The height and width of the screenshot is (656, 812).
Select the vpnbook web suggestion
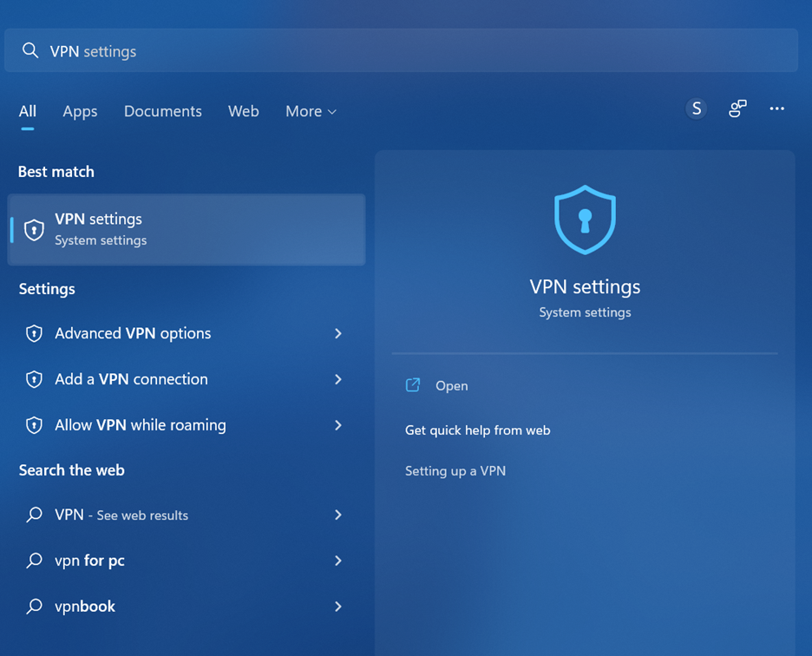[187, 607]
